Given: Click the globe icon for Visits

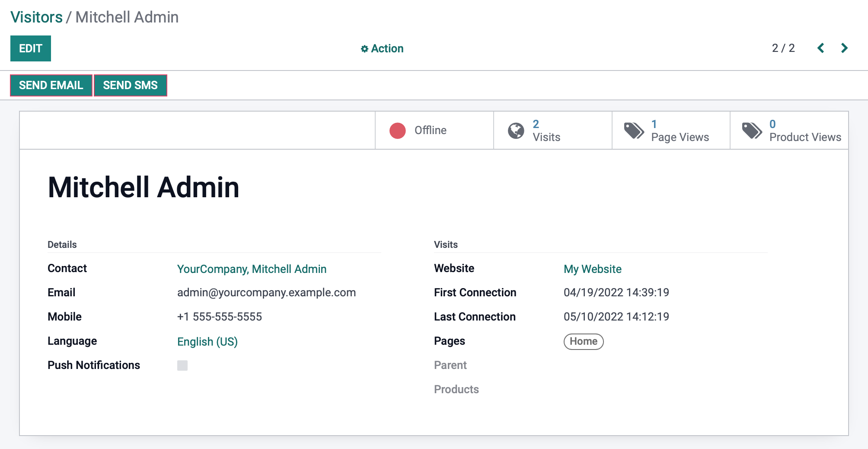Looking at the screenshot, I should (516, 131).
